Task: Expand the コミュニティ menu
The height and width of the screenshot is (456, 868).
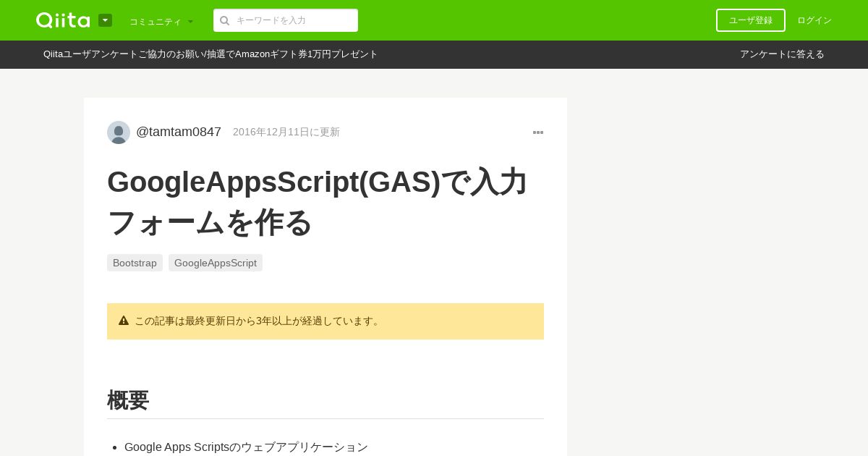Action: [161, 22]
